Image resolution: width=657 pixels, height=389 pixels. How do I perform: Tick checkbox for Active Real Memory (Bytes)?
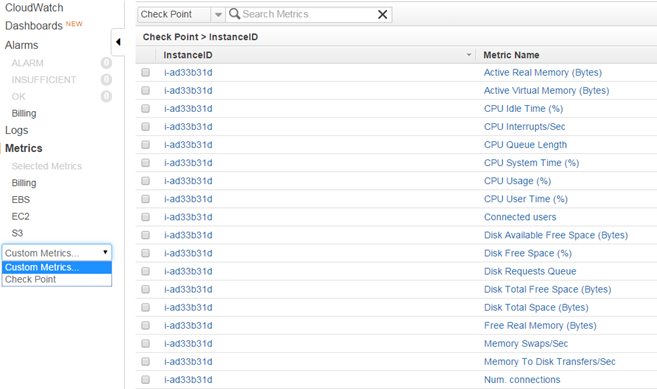[x=145, y=73]
